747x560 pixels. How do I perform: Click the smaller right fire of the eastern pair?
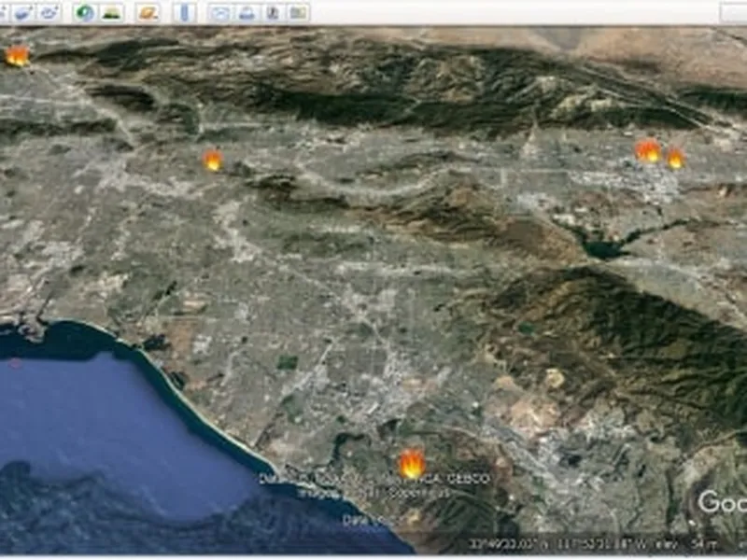click(675, 159)
